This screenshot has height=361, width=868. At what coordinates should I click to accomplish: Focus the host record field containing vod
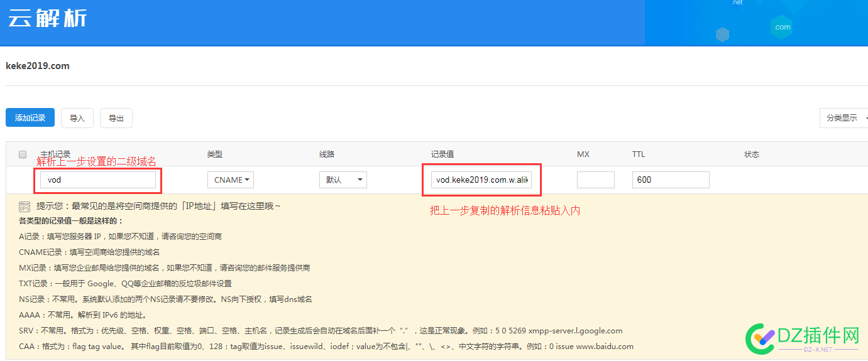coord(97,180)
